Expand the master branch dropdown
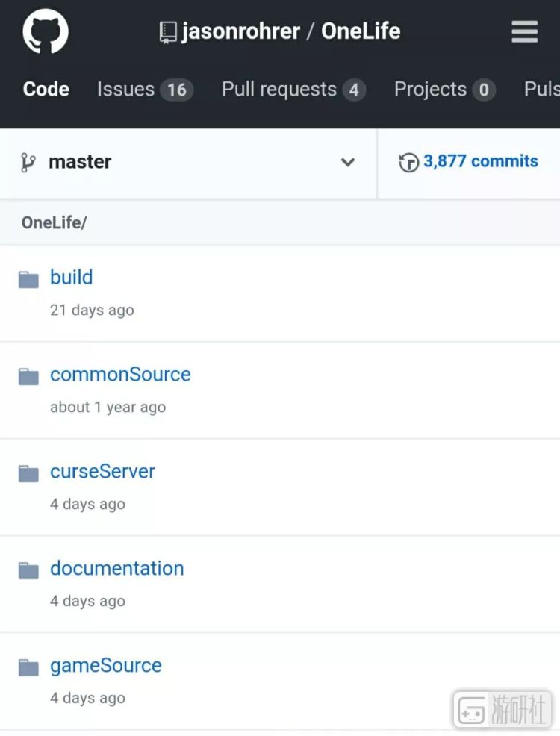 coord(80,162)
